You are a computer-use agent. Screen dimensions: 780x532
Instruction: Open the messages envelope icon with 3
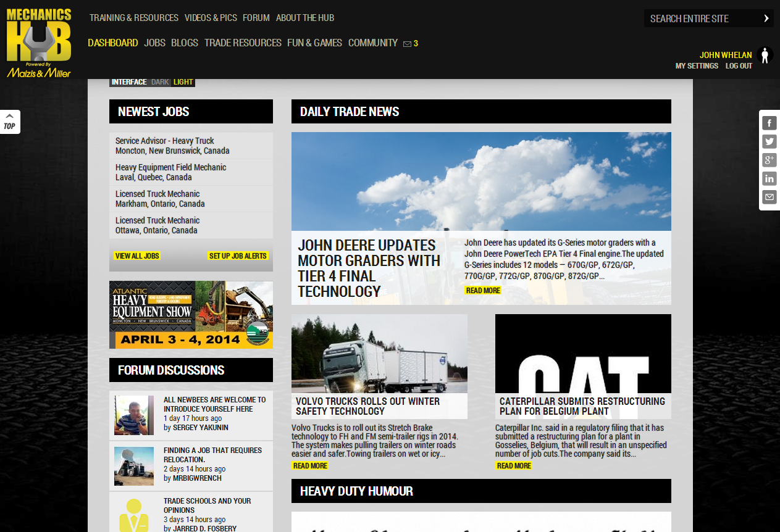pos(411,44)
